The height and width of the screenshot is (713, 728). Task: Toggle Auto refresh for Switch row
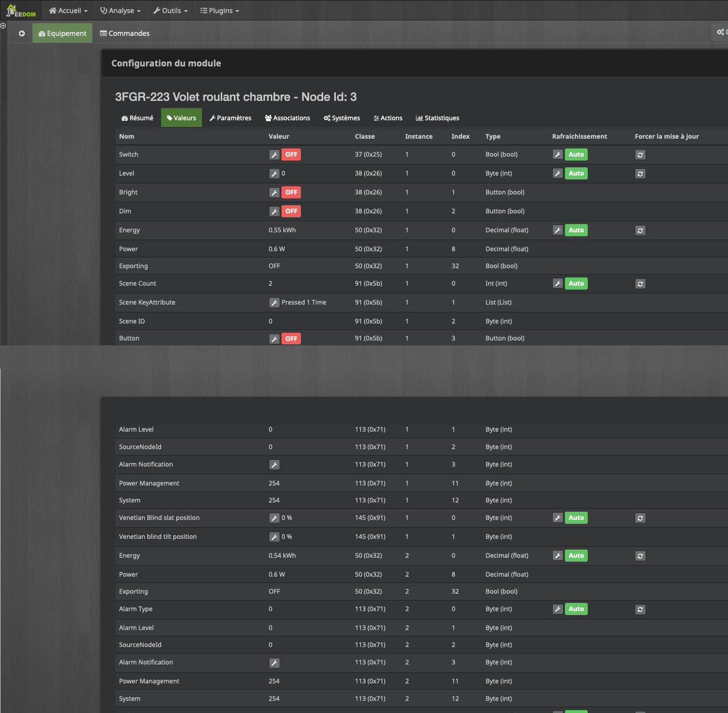pos(576,155)
